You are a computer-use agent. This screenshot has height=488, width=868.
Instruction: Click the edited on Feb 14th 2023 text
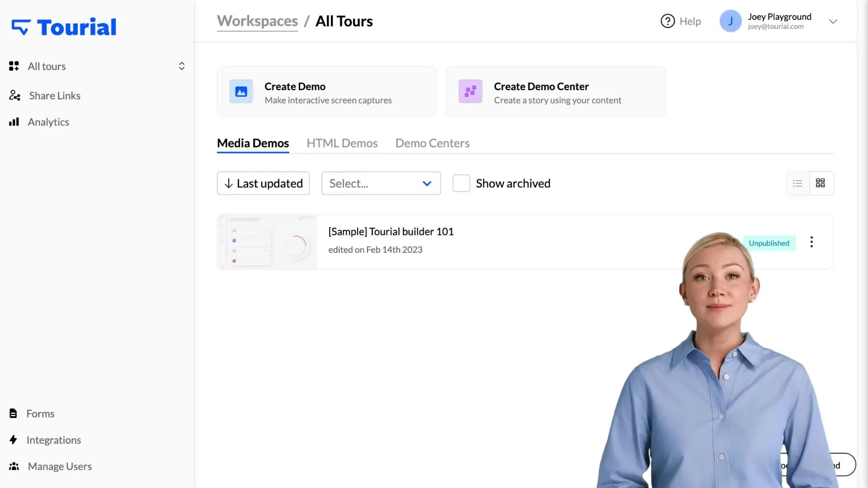(x=375, y=249)
